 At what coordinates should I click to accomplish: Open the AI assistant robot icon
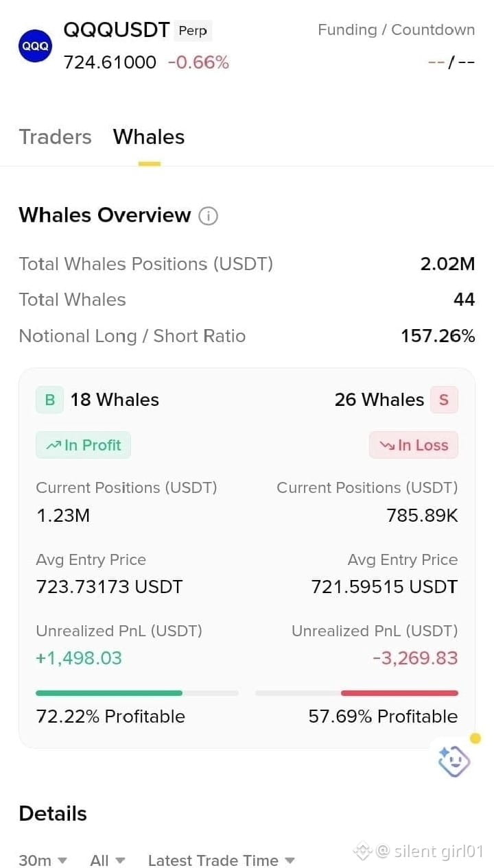pos(454,761)
